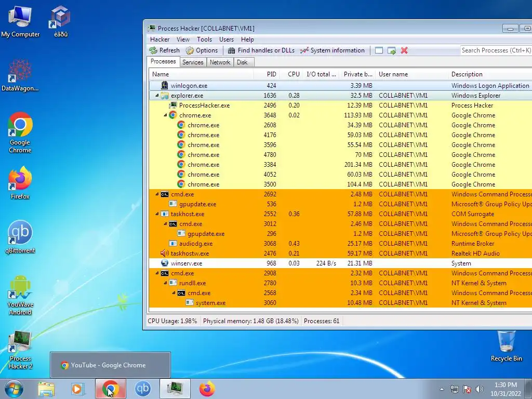532x399 pixels.
Task: Focus the Search Processes field
Action: point(496,50)
